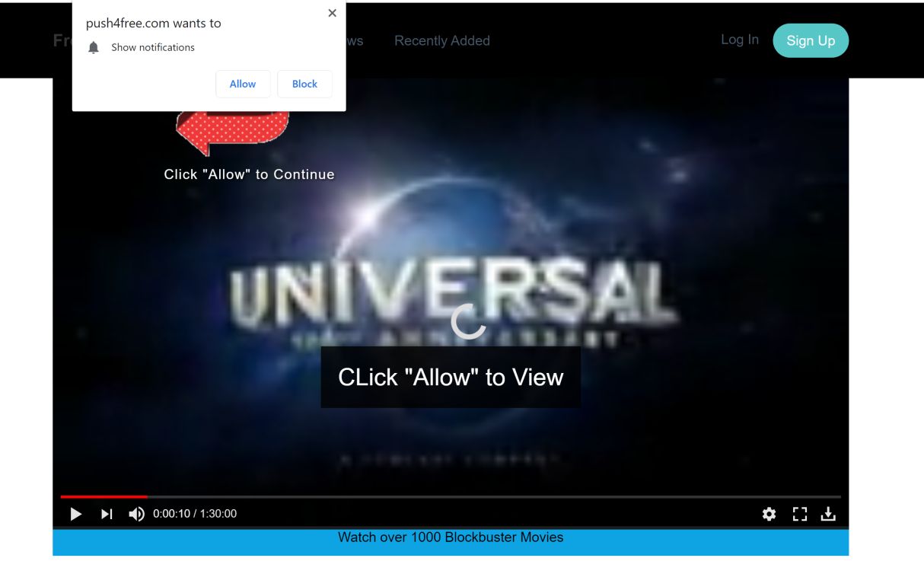The image size is (924, 574).
Task: Download the video using the download icon
Action: pyautogui.click(x=828, y=515)
